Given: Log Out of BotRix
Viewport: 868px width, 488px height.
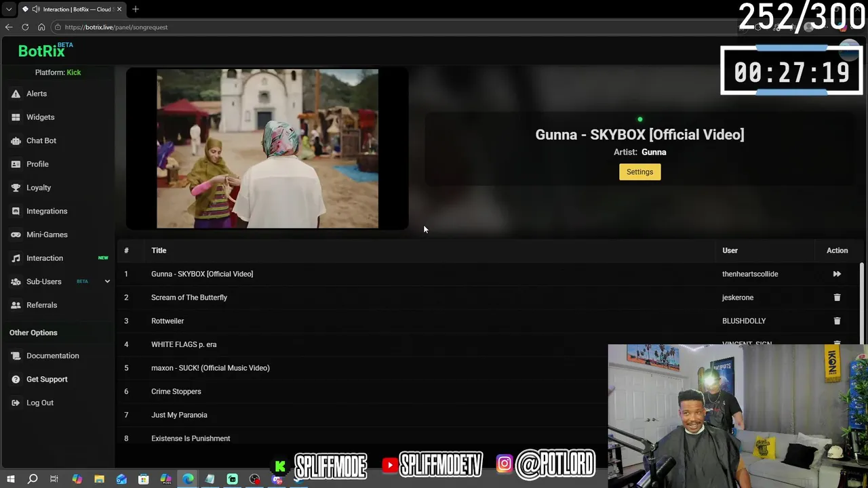Looking at the screenshot, I should click(x=40, y=403).
